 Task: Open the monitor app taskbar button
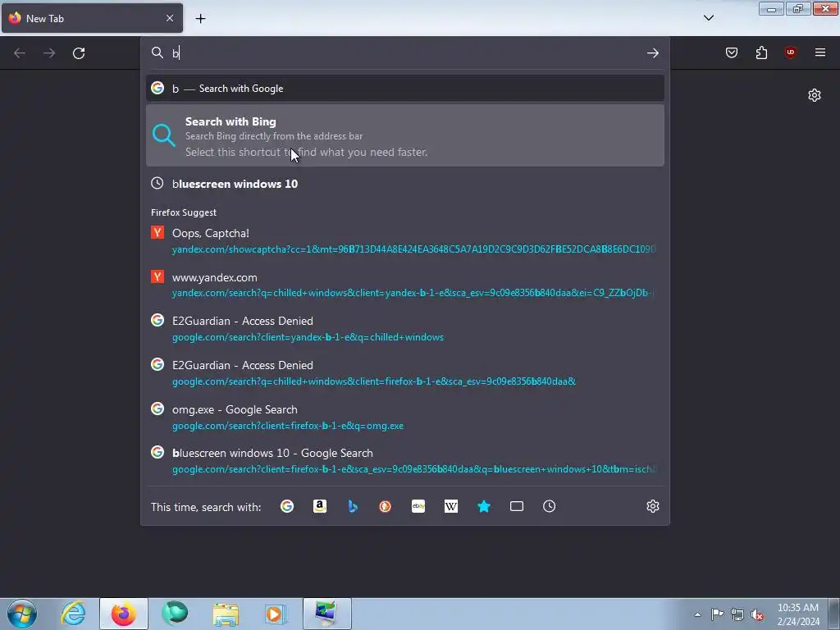click(326, 614)
